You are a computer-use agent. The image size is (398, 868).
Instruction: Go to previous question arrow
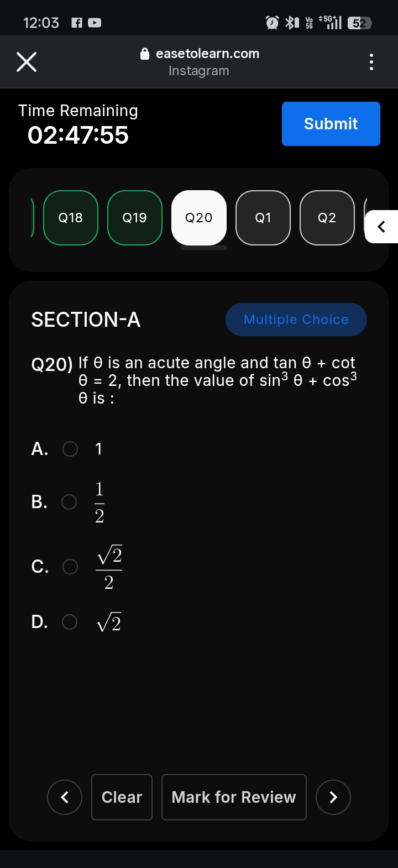tap(65, 797)
